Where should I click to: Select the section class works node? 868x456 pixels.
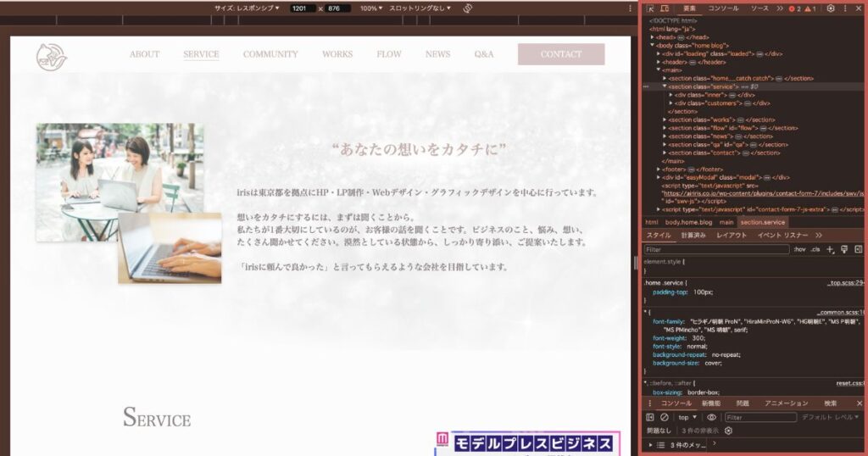pyautogui.click(x=722, y=120)
